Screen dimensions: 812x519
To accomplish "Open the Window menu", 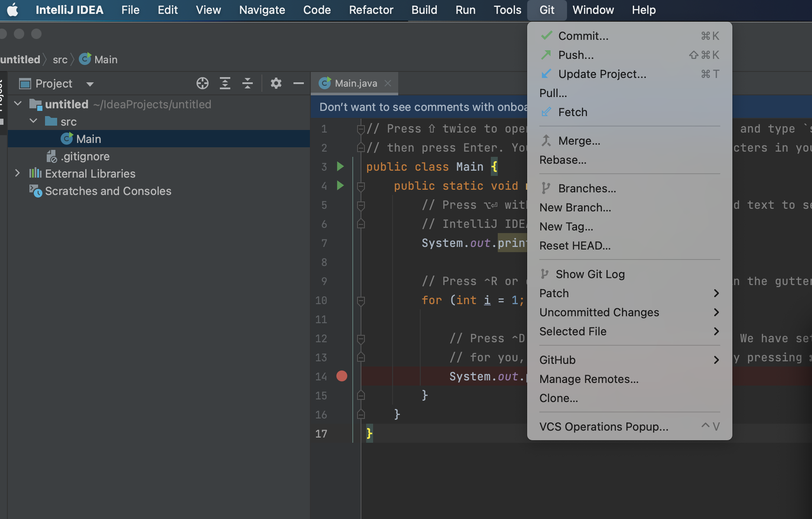I will coord(593,10).
